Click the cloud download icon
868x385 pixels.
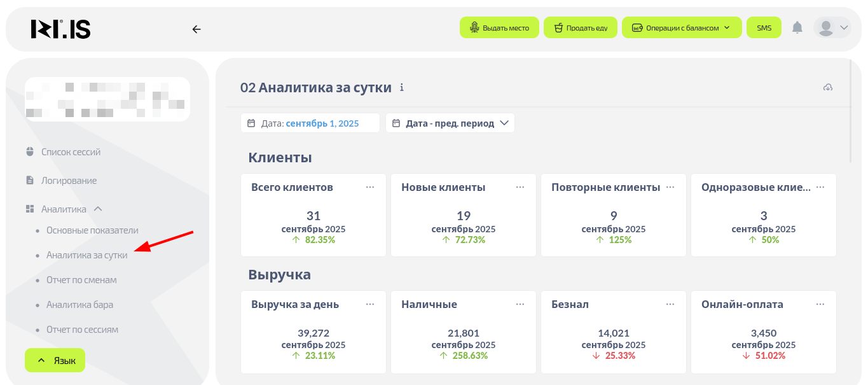point(827,87)
